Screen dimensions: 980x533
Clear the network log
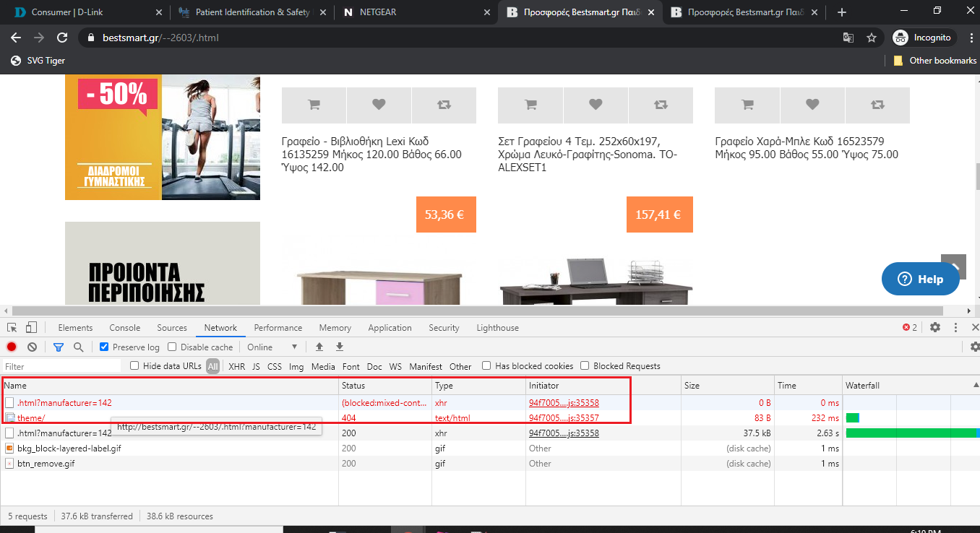[32, 347]
